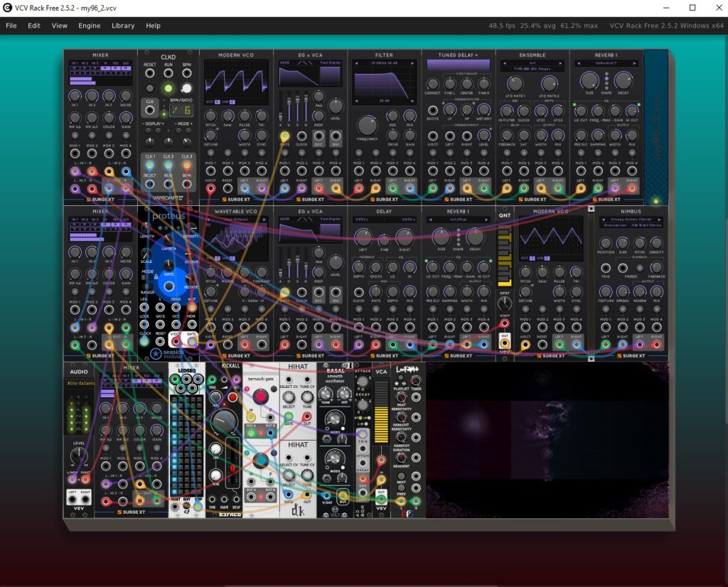728x587 pixels.
Task: Click the yellow GATE jack on top EG x VCA
Action: click(x=284, y=136)
